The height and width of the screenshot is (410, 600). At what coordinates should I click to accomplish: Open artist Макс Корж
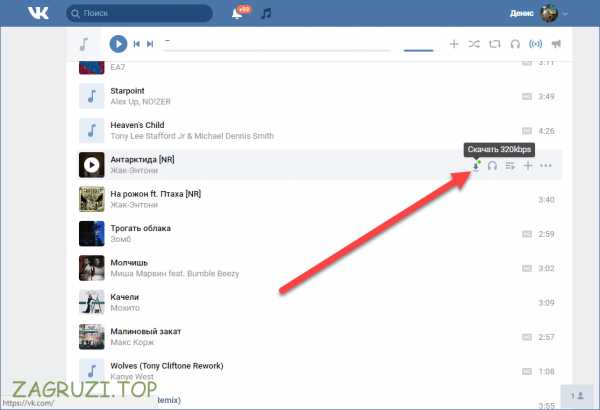pos(132,343)
